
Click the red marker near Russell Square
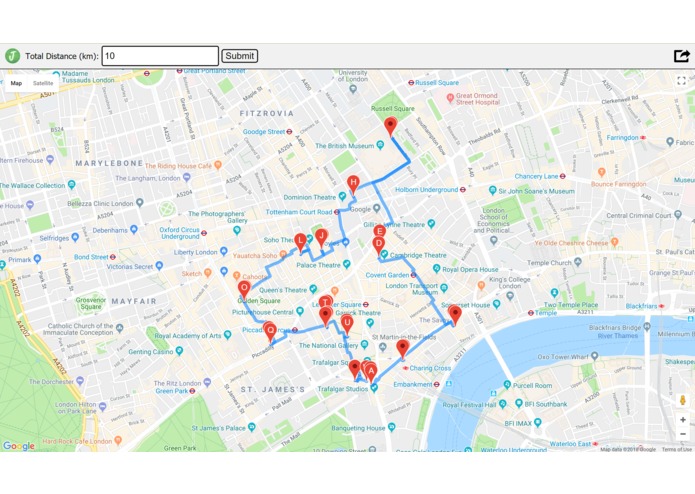(x=390, y=127)
